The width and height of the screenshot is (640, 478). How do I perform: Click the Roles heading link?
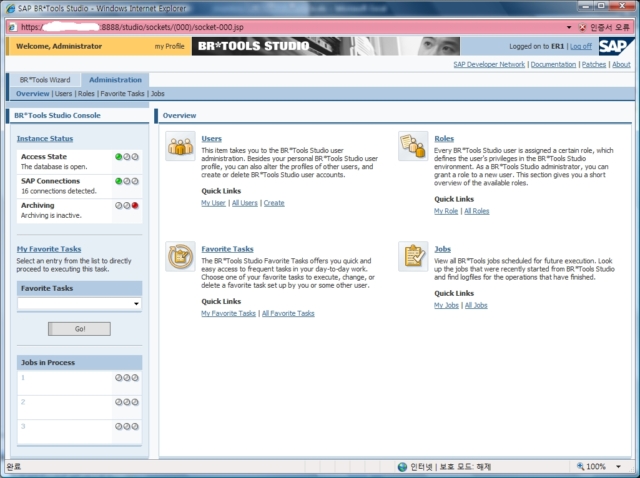pos(444,139)
